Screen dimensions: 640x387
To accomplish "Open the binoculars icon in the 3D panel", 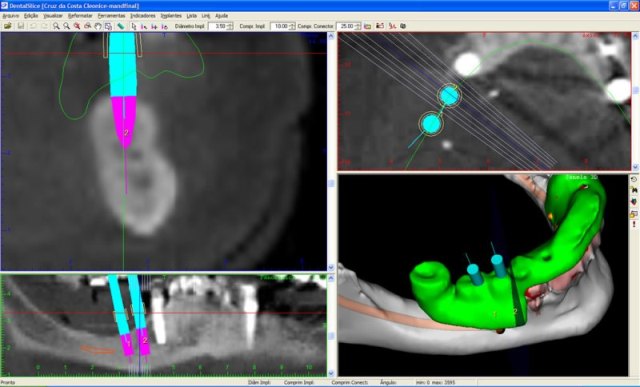I will click(x=633, y=190).
